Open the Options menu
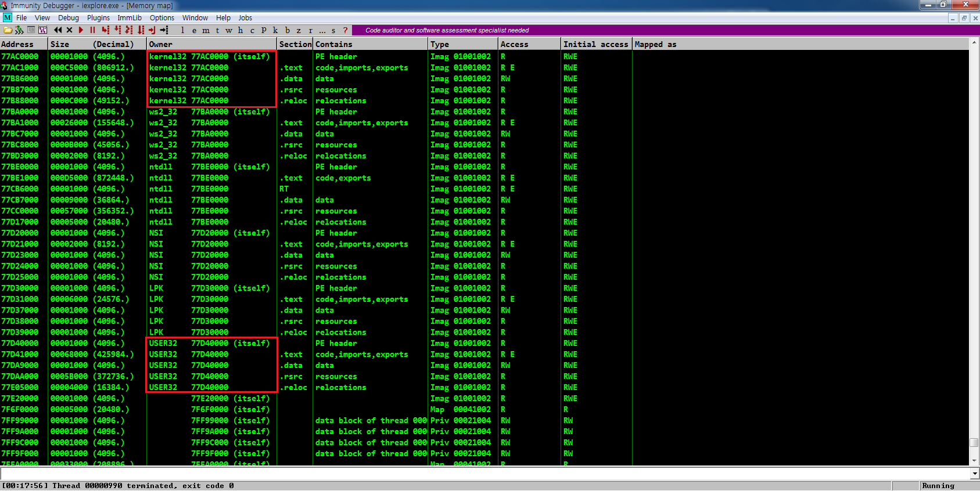The image size is (980, 491). click(x=162, y=18)
